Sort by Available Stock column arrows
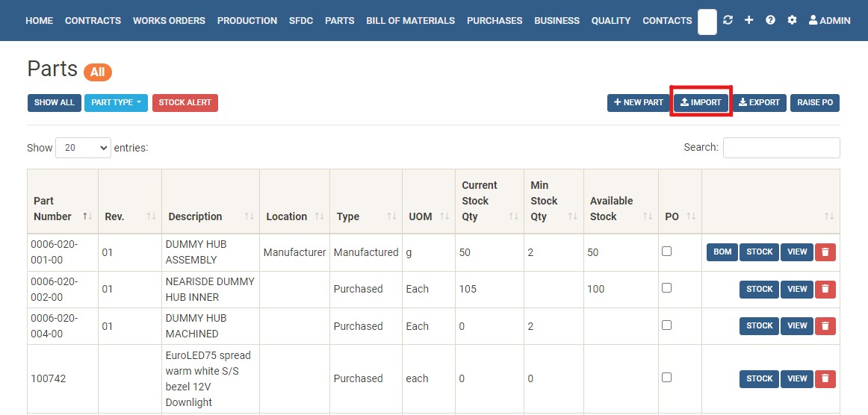This screenshot has width=868, height=415. 645,216
